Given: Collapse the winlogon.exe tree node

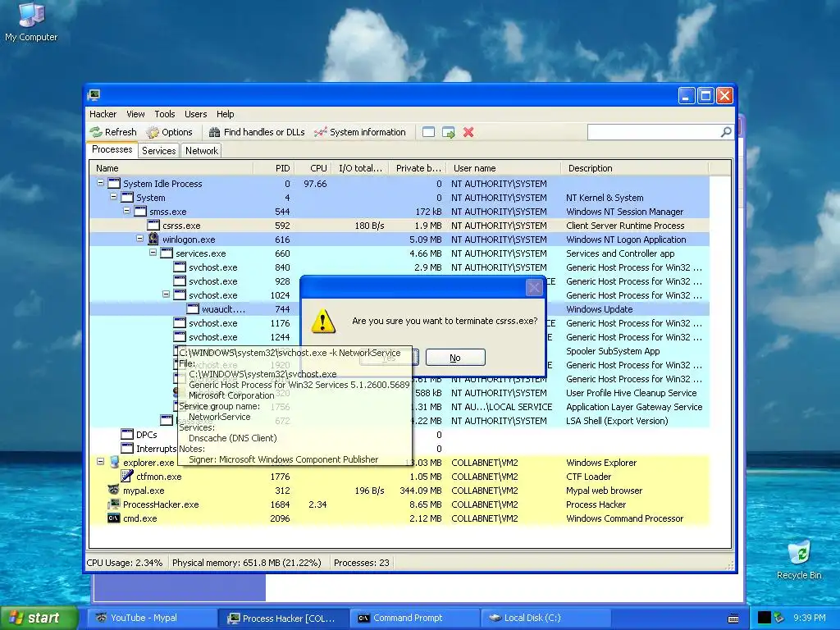Looking at the screenshot, I should click(139, 239).
